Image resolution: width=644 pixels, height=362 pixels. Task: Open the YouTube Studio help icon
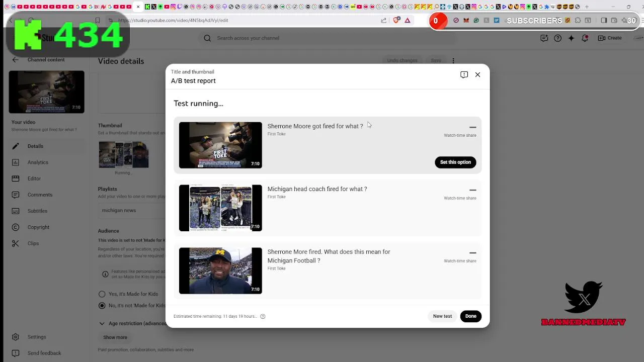coord(557,38)
